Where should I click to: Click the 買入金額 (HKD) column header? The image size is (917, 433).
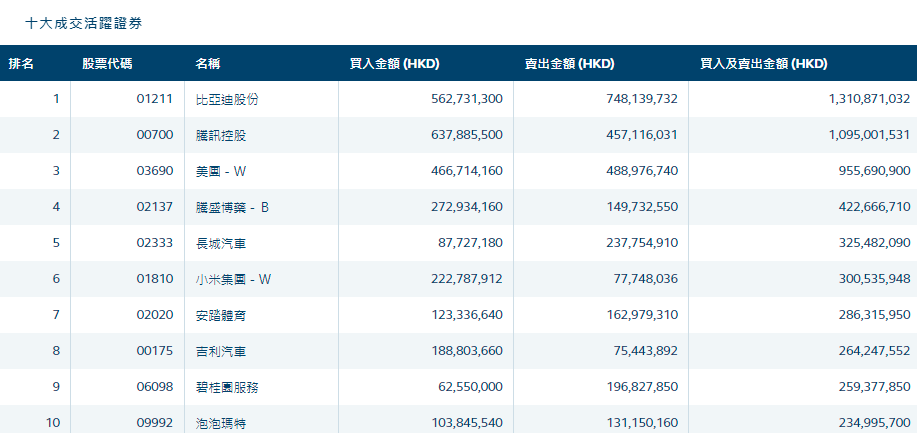394,64
